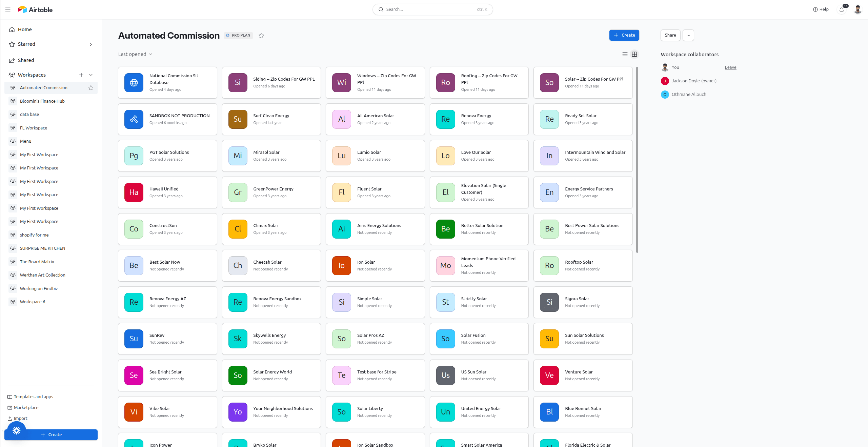Switch to list view
Viewport: 868px width, 447px height.
(x=625, y=54)
